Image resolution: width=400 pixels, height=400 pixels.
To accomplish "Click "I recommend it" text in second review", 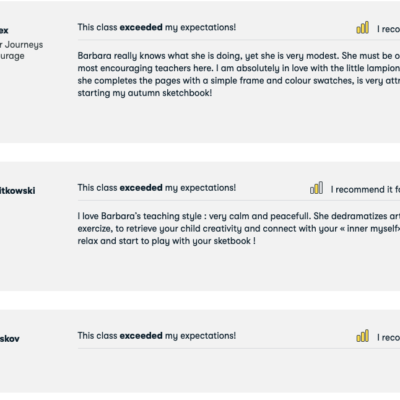I will tap(362, 189).
